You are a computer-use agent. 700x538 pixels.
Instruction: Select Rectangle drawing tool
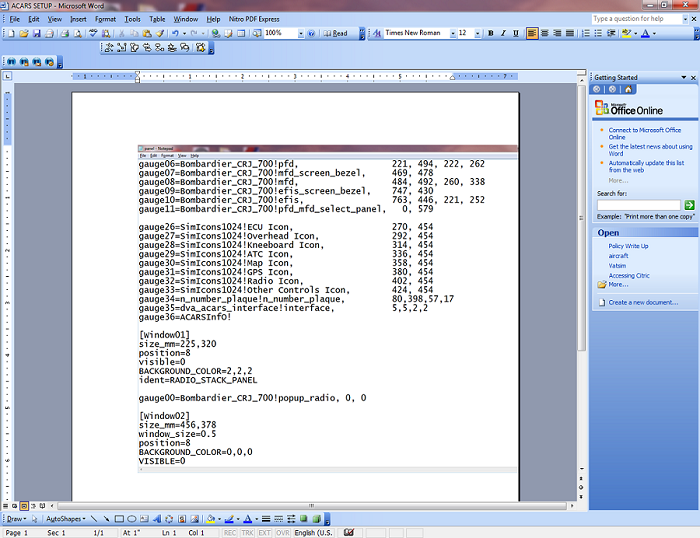point(119,519)
